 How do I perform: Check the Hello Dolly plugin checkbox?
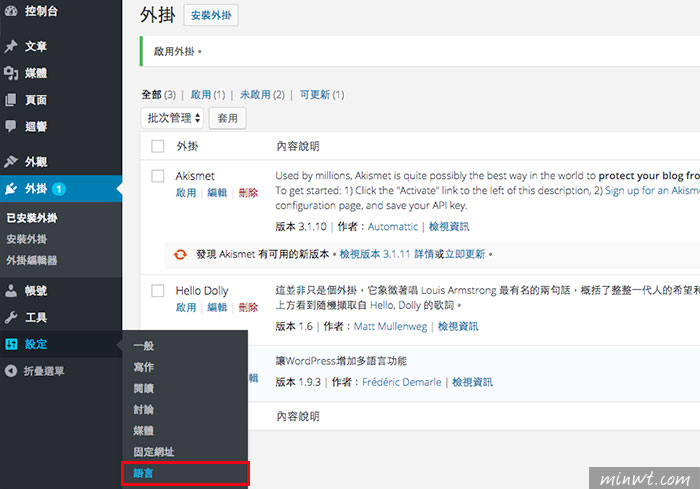point(158,291)
